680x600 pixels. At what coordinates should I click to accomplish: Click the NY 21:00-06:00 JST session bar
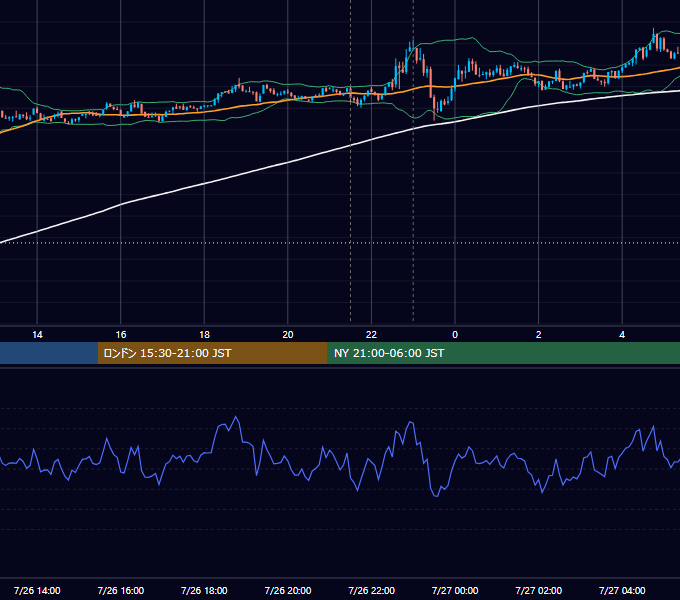[x=503, y=353]
